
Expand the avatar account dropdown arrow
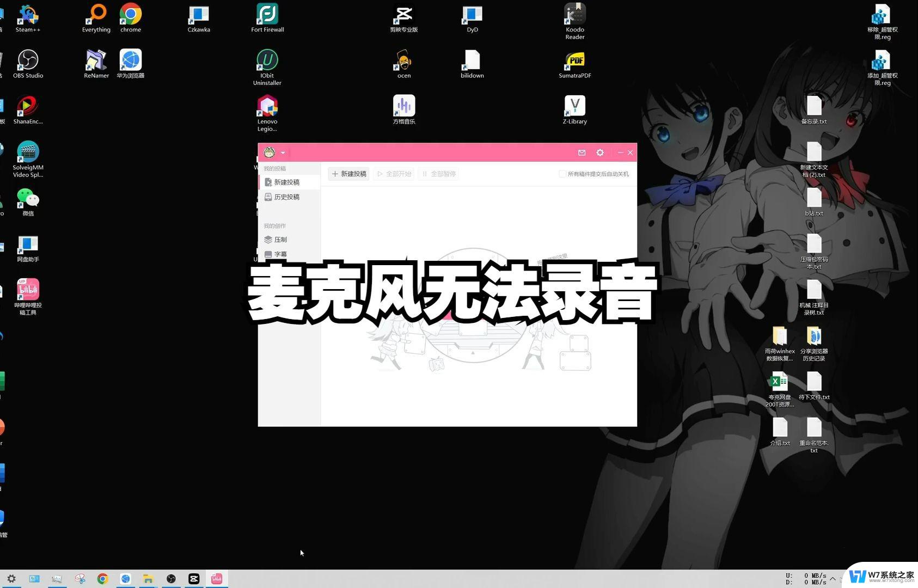click(283, 153)
